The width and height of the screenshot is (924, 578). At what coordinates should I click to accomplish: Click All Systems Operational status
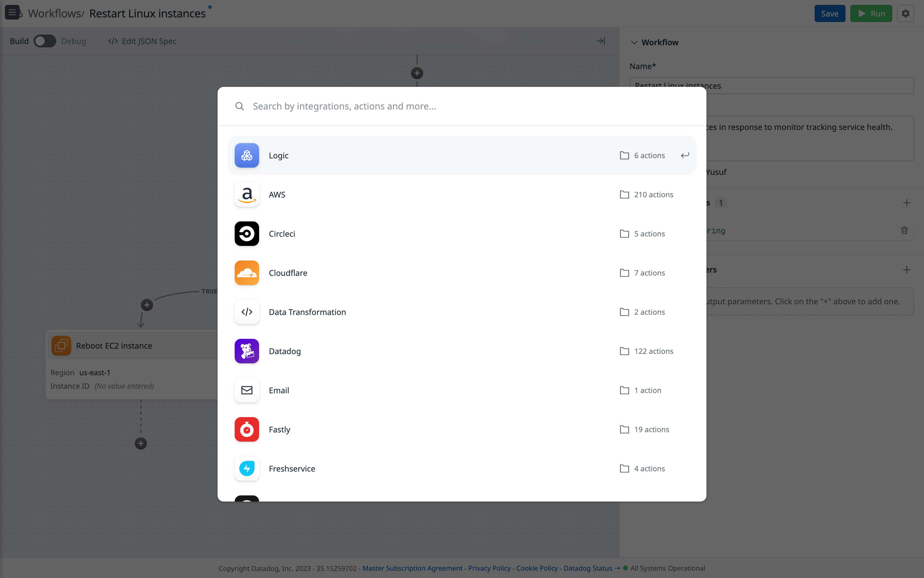coord(667,568)
